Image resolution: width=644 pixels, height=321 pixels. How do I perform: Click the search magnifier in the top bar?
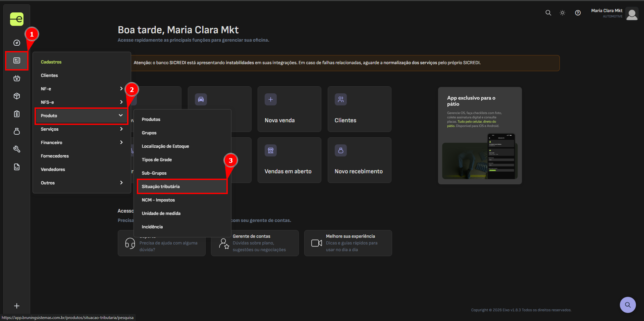point(548,13)
